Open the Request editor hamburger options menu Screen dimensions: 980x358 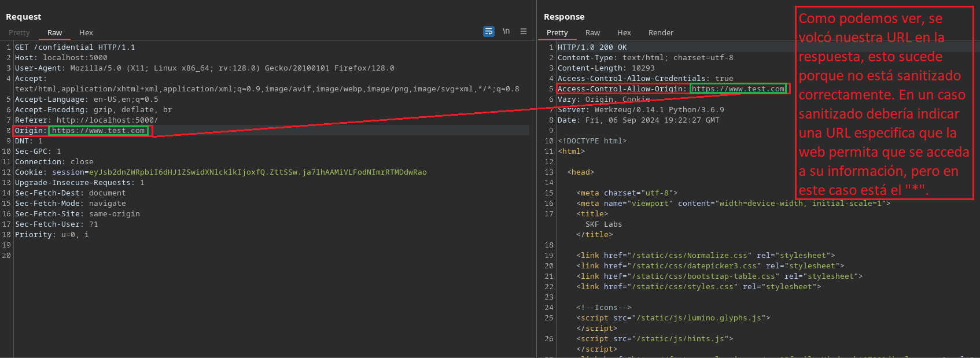(524, 31)
